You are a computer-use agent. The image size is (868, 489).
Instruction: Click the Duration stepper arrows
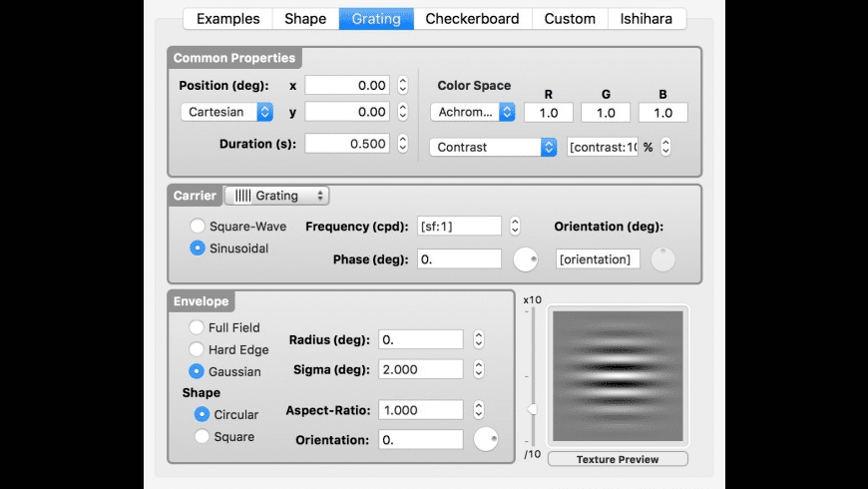pyautogui.click(x=402, y=144)
